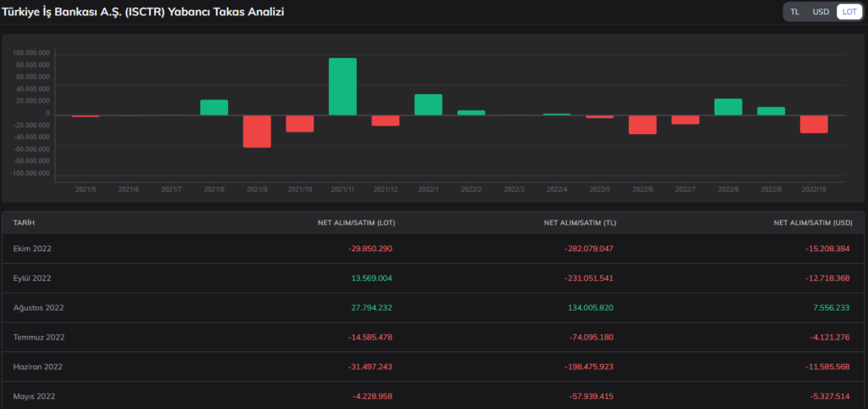Click the 2021/5 x-axis label
Viewport: 868px width, 409px height.
tap(86, 189)
